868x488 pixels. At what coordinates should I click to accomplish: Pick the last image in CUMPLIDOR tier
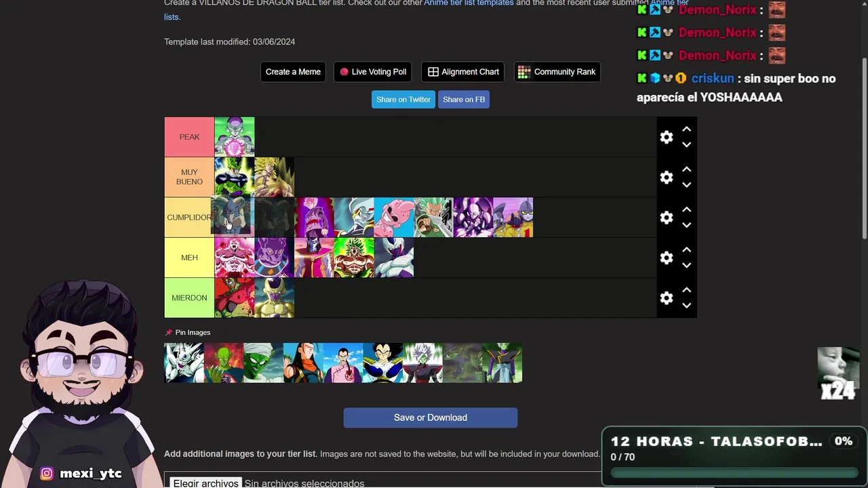pyautogui.click(x=513, y=218)
